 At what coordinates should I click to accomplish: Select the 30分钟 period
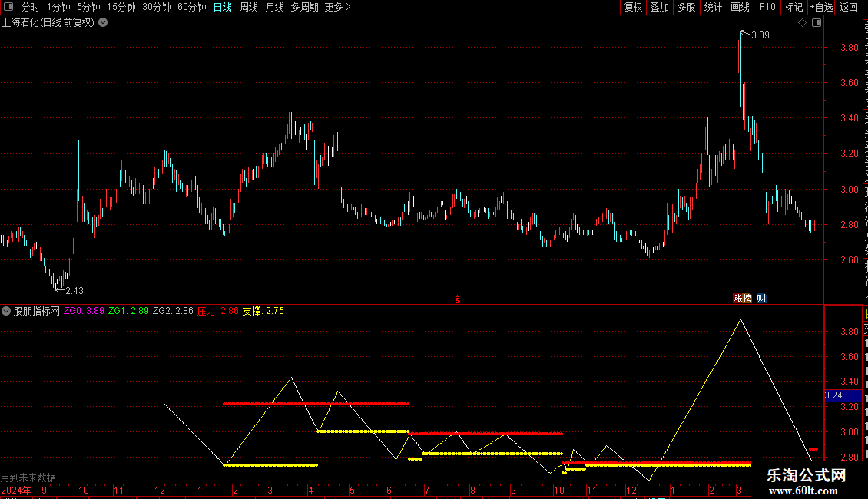pyautogui.click(x=157, y=7)
